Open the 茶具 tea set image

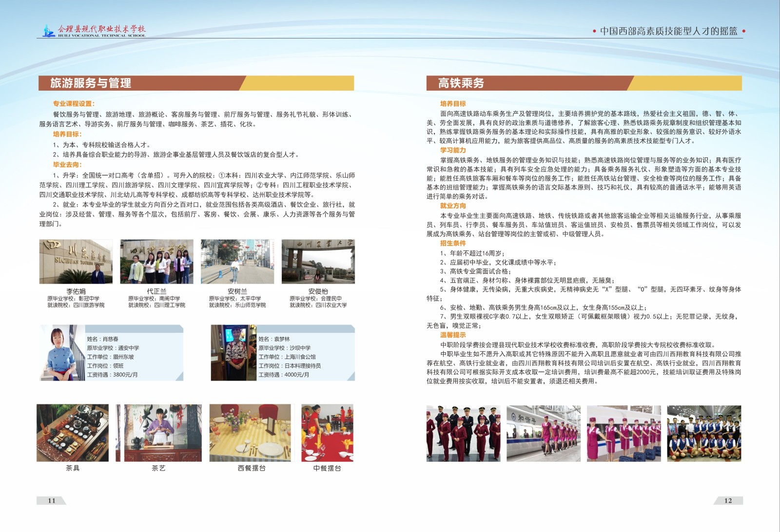(x=73, y=433)
